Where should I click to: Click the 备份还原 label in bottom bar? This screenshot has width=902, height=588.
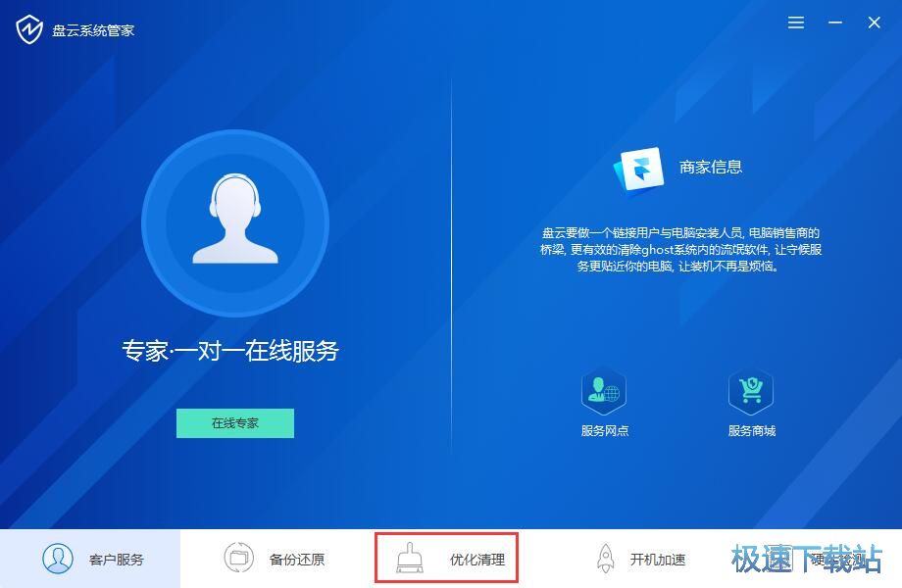[297, 559]
